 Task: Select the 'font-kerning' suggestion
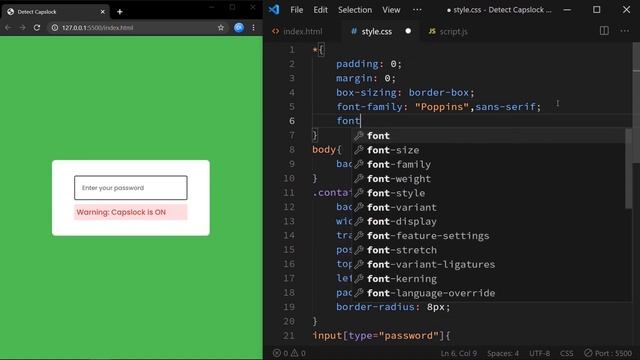coord(489,278)
